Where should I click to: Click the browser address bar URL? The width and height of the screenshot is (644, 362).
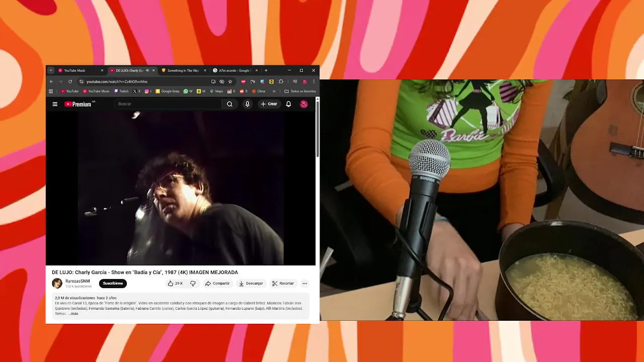pyautogui.click(x=117, y=81)
